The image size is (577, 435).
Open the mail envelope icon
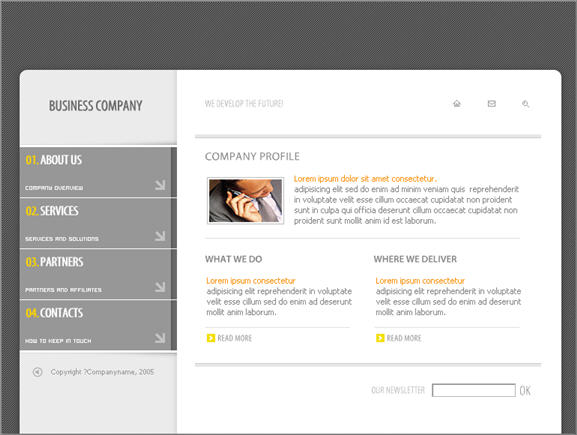click(492, 103)
